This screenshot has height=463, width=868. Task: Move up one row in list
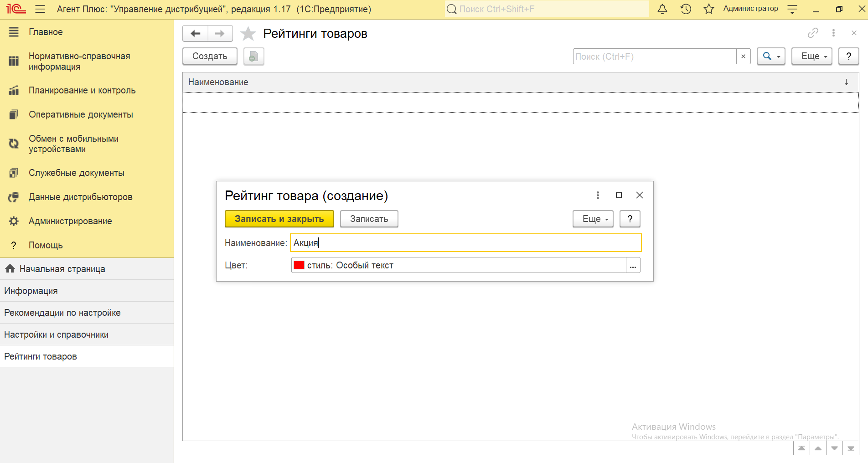click(818, 448)
